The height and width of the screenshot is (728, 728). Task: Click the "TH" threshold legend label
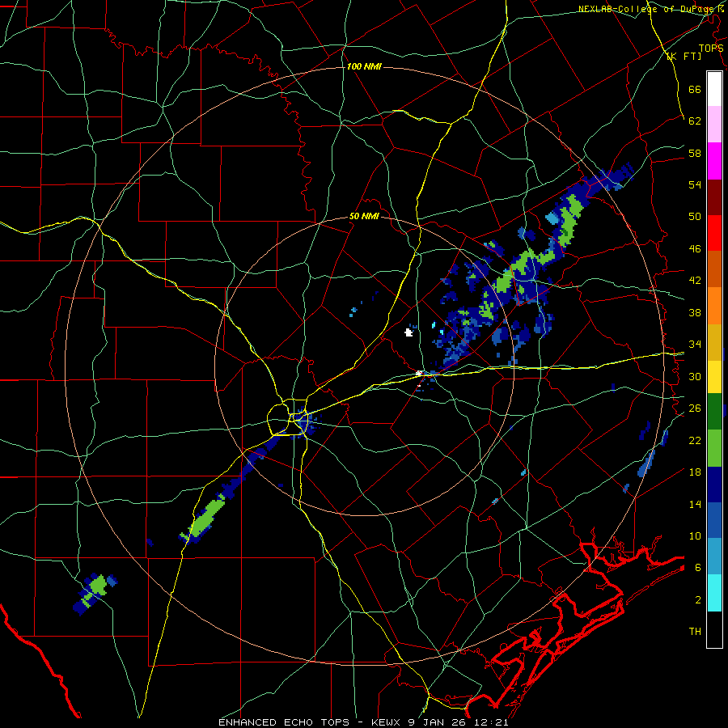(x=695, y=632)
